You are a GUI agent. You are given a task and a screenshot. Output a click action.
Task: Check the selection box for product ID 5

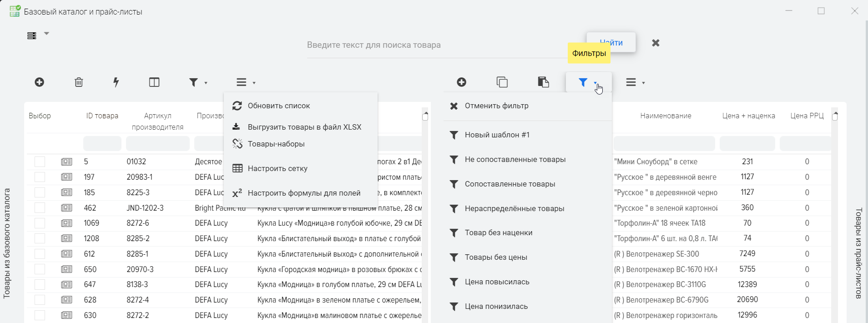[40, 162]
